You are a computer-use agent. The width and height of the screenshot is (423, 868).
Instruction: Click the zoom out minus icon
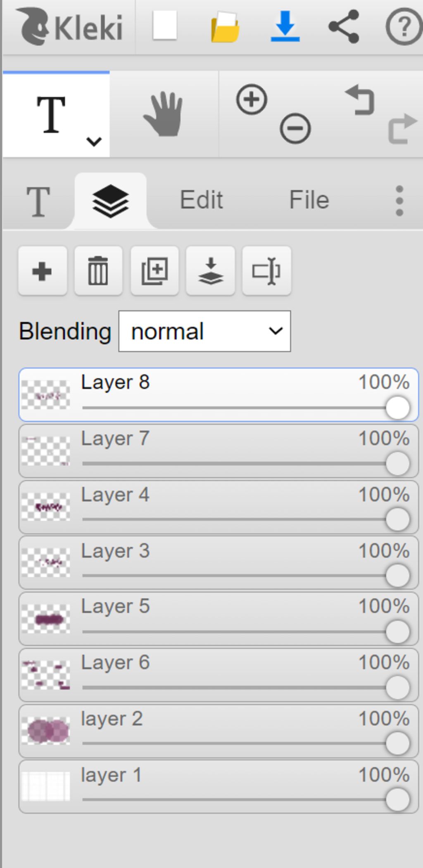pyautogui.click(x=295, y=128)
